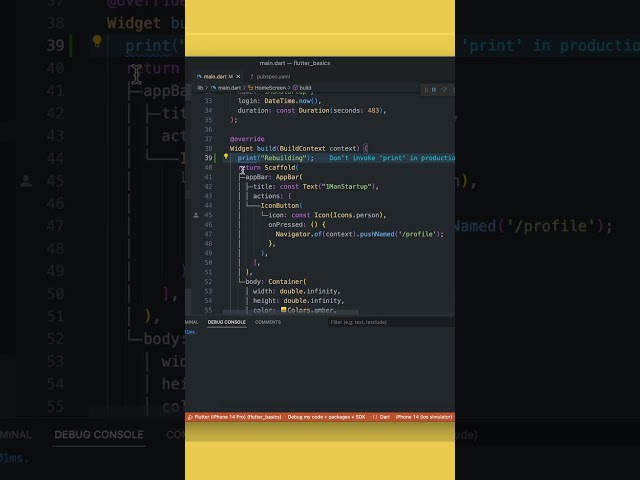The image size is (640, 480).
Task: Open the COMMENTS panel tab
Action: [x=268, y=322]
